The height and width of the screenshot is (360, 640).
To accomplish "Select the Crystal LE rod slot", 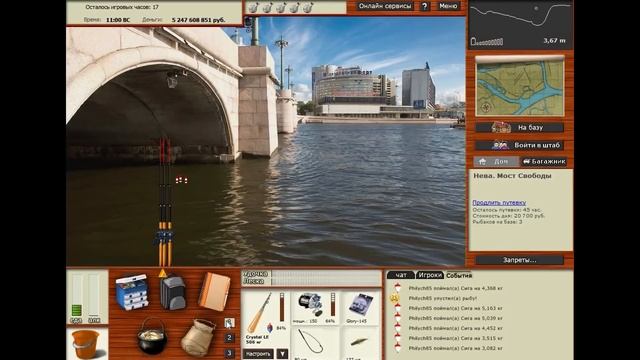I will [x=265, y=318].
